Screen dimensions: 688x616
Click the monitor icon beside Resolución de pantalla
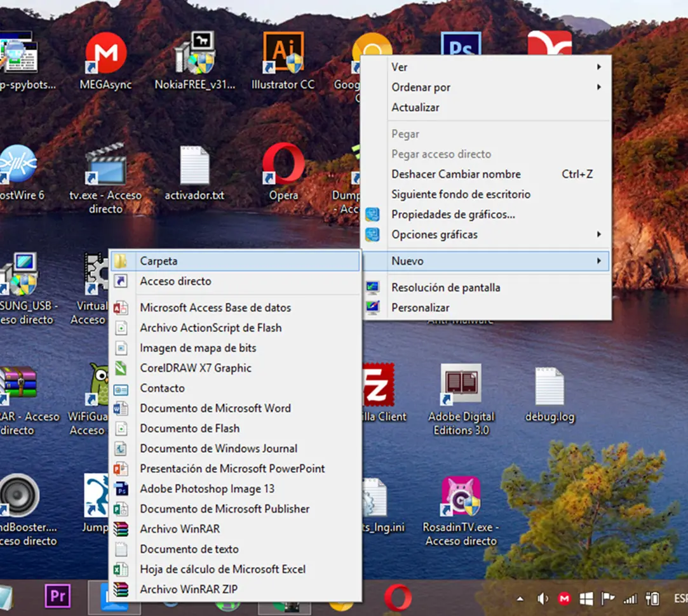tap(372, 288)
